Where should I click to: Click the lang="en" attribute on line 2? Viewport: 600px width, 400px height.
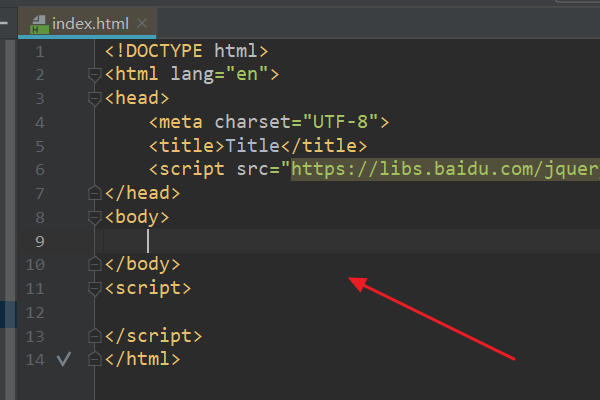coord(225,74)
